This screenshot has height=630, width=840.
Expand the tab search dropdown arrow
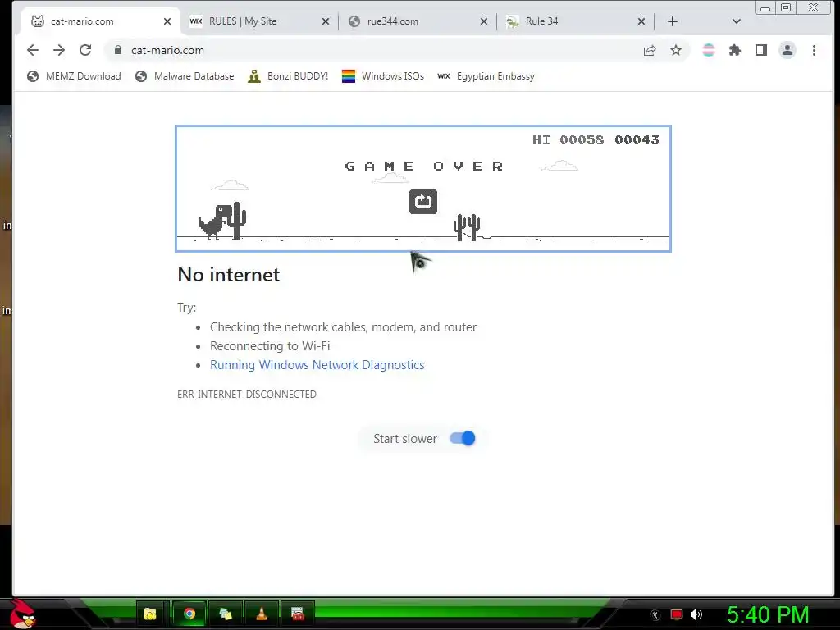(737, 21)
